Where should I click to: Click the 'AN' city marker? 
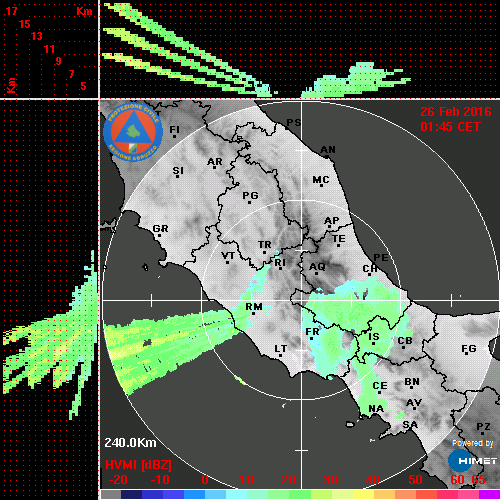[x=328, y=150]
